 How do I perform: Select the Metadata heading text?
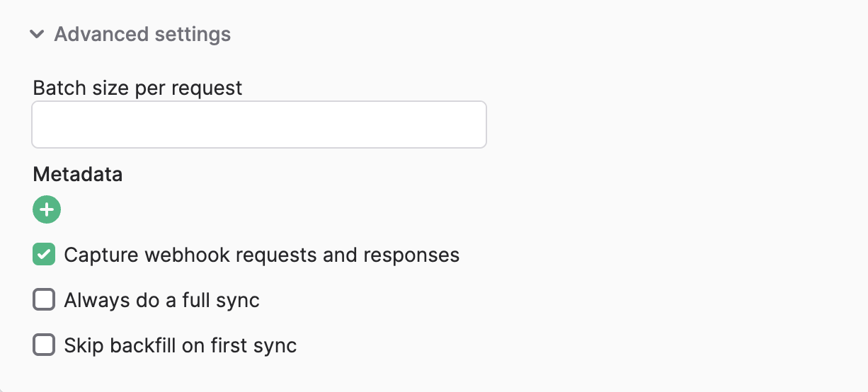(78, 174)
